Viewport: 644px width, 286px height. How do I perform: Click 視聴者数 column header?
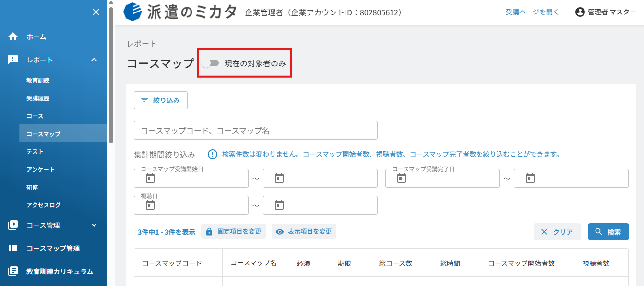pyautogui.click(x=596, y=263)
